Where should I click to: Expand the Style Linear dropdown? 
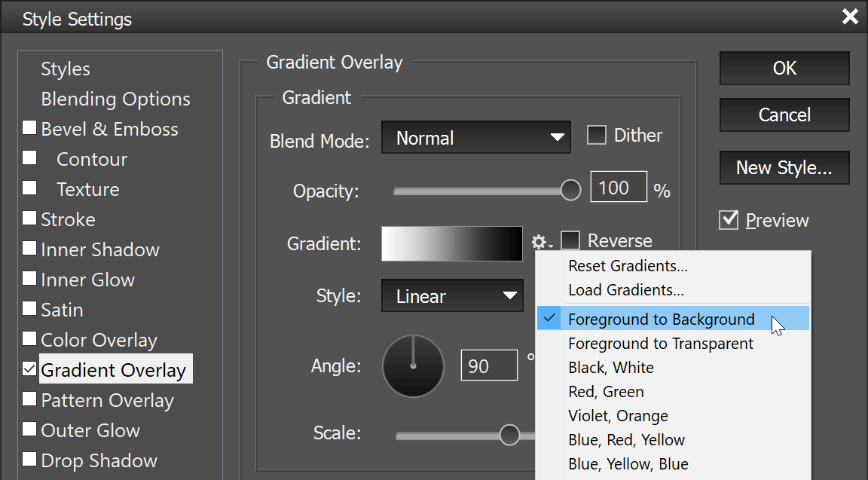pos(452,296)
